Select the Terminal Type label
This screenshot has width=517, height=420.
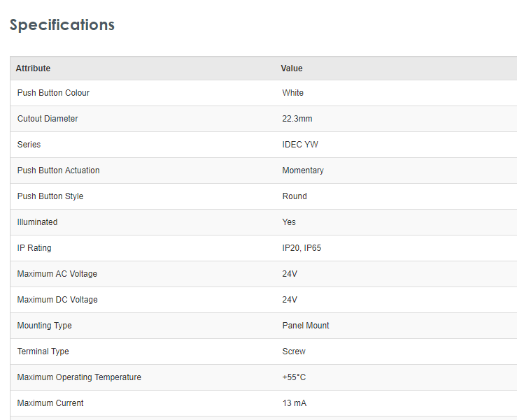[43, 352]
